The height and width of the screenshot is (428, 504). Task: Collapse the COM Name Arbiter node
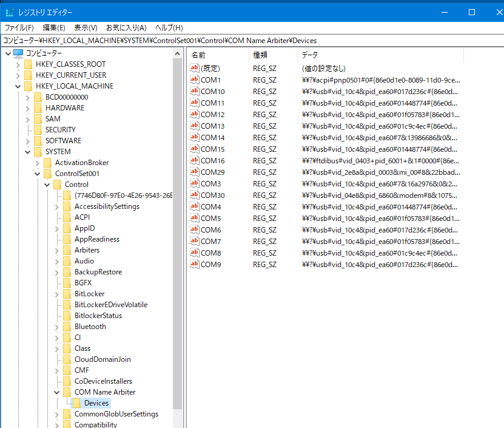[x=57, y=392]
